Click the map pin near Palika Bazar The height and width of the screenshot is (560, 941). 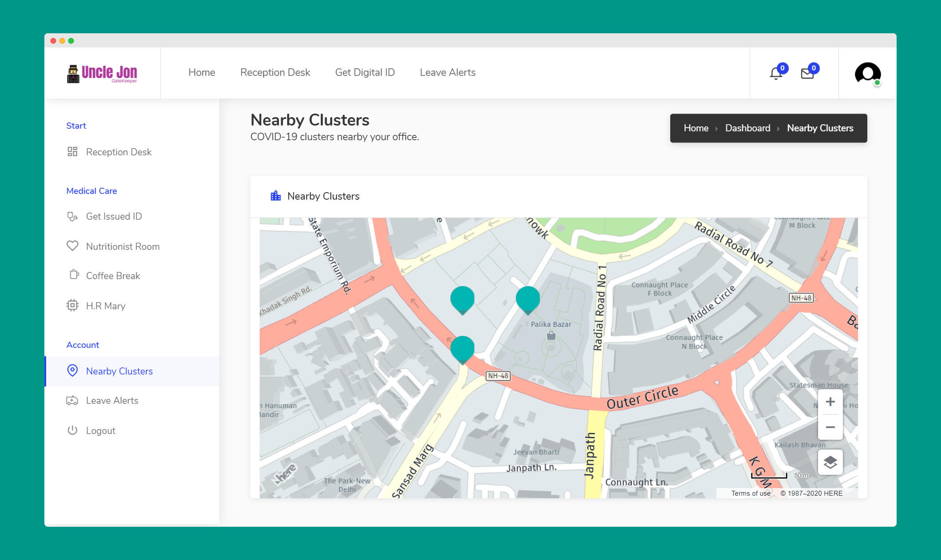point(528,299)
